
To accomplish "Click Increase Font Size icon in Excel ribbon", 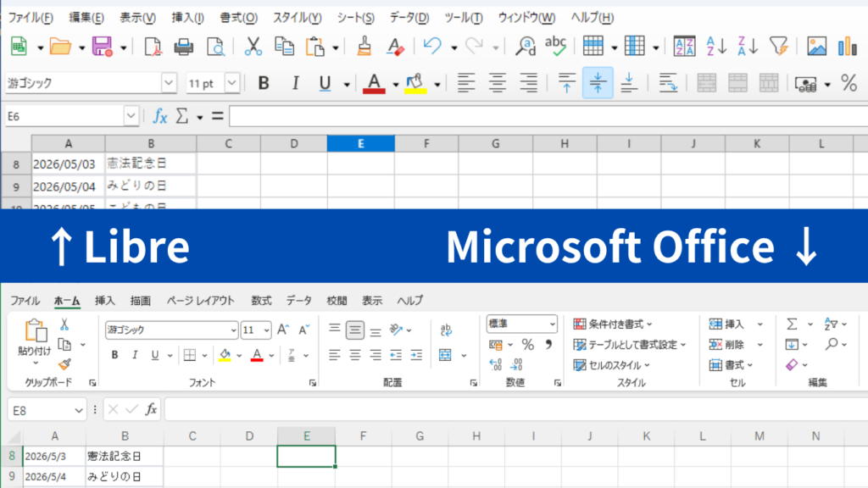I will pos(283,330).
